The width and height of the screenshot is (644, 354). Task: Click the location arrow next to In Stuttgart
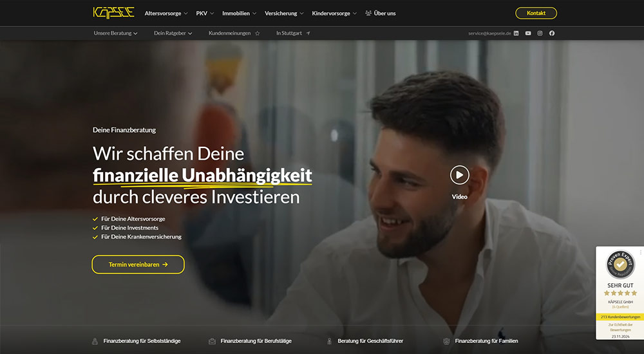(308, 33)
